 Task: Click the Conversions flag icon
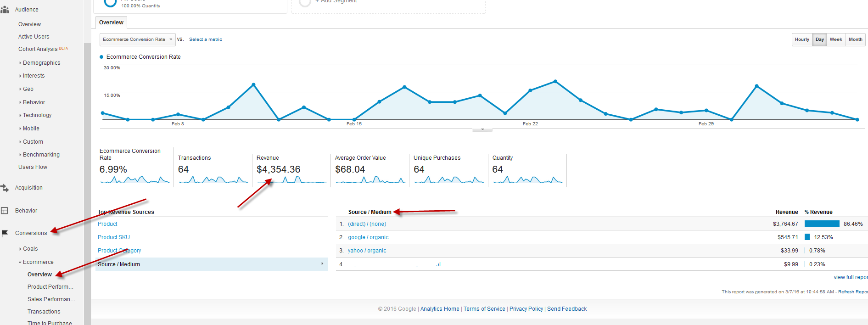point(5,233)
